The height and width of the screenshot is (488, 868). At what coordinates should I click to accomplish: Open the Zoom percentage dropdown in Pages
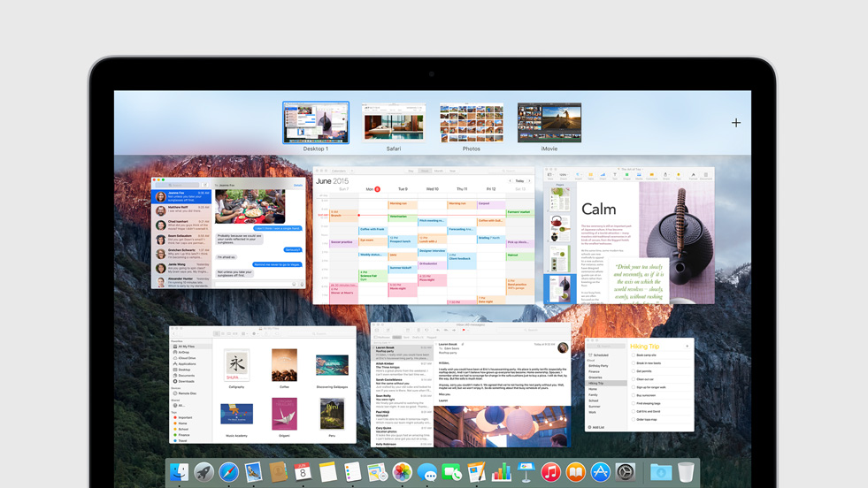point(563,175)
